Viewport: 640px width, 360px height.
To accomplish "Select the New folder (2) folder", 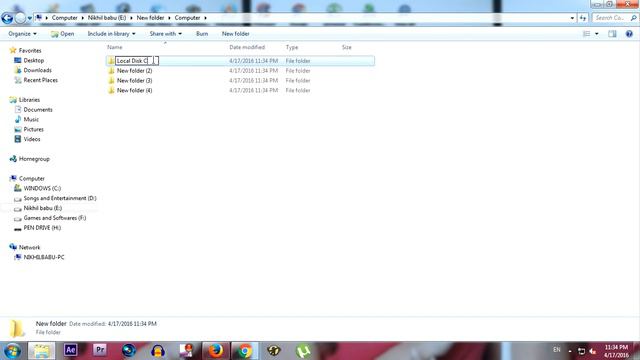I will (134, 71).
